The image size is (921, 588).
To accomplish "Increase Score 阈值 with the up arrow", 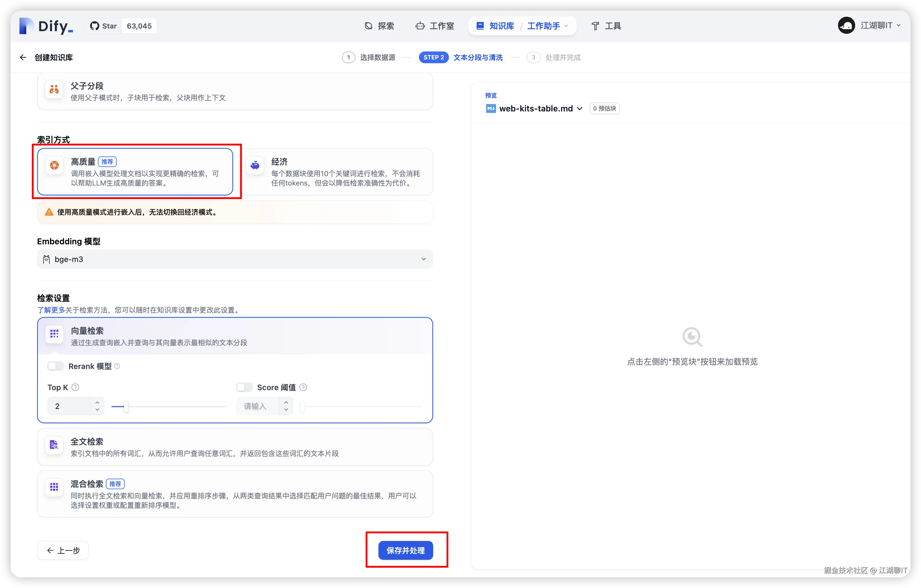I will pyautogui.click(x=286, y=402).
